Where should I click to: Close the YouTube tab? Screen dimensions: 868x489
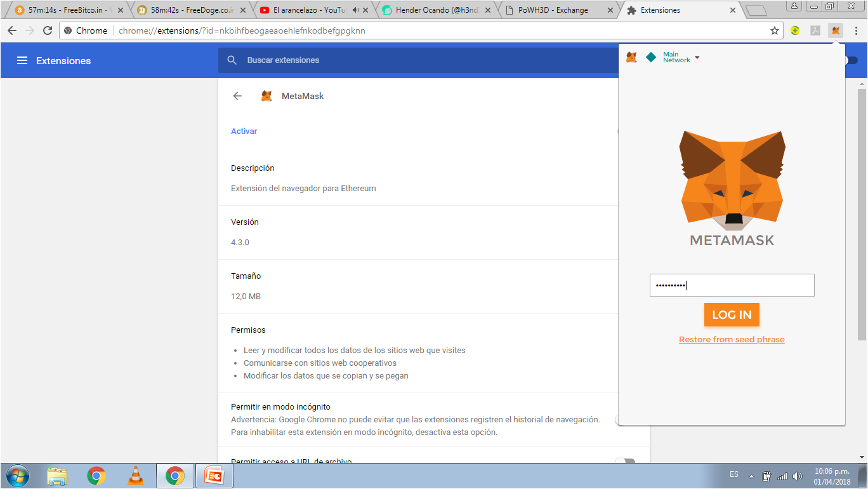365,10
